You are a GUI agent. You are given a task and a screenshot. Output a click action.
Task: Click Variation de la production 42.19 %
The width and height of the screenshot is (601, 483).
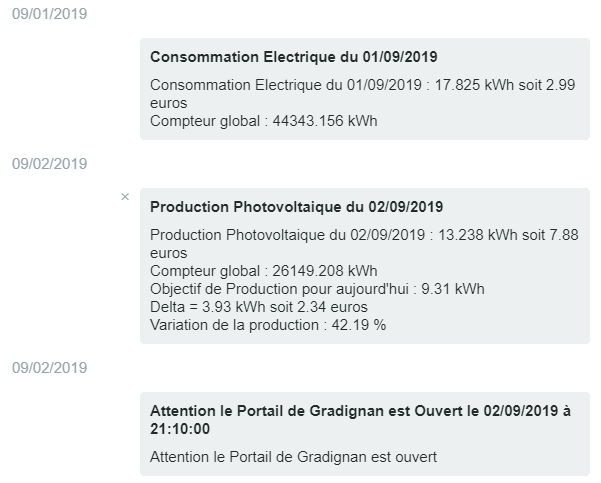point(267,325)
